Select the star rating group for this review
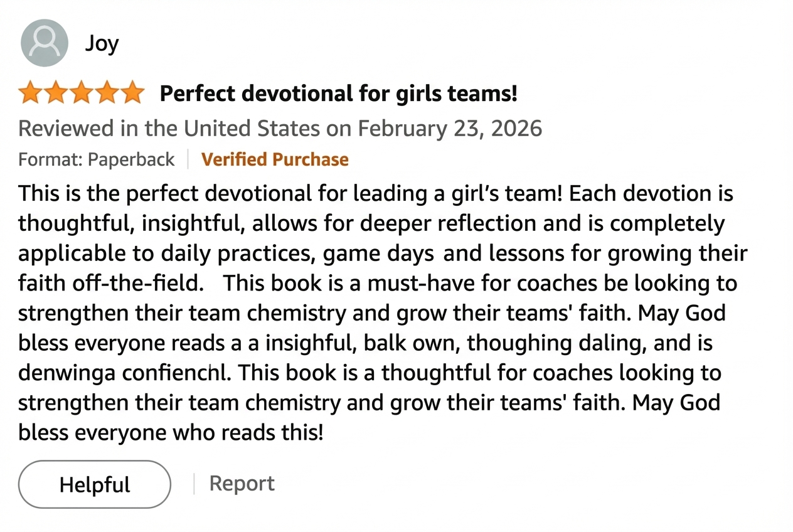Viewport: 793px width, 532px height. pyautogui.click(x=82, y=92)
